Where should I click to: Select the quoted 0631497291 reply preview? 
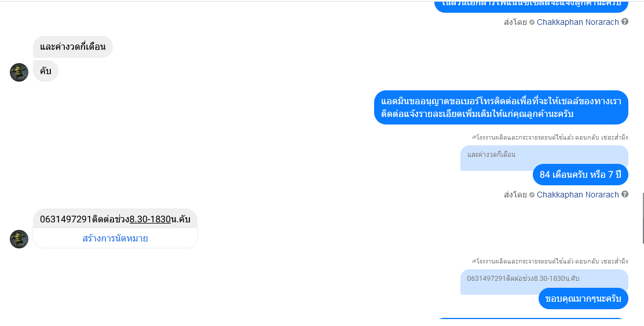pyautogui.click(x=544, y=281)
